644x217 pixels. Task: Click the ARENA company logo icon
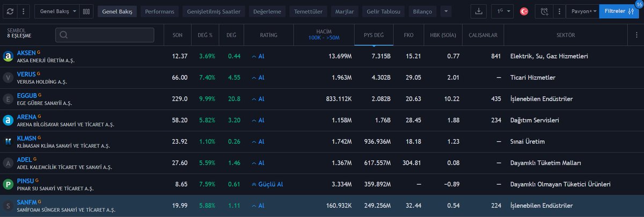tap(8, 120)
